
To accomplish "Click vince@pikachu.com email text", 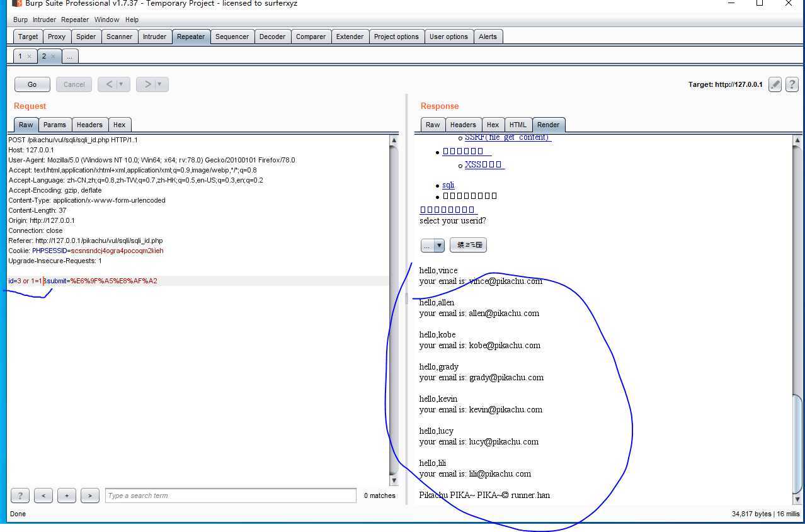I will pyautogui.click(x=506, y=281).
